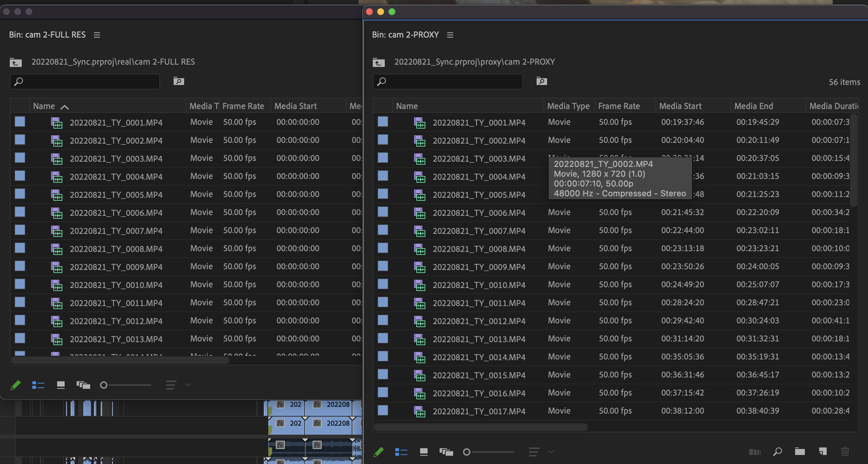Toggle read-only with the green pencil icon
Image resolution: width=868 pixels, height=464 pixels.
[x=379, y=452]
